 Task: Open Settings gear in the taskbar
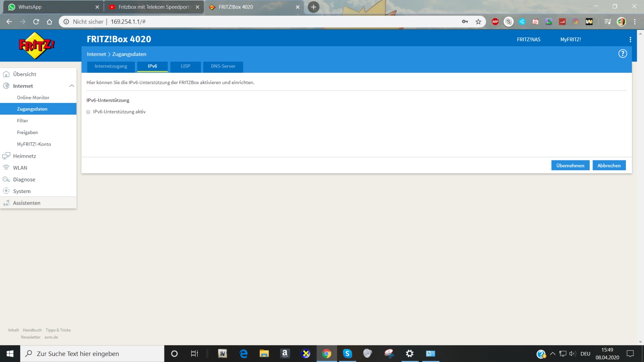pyautogui.click(x=410, y=354)
